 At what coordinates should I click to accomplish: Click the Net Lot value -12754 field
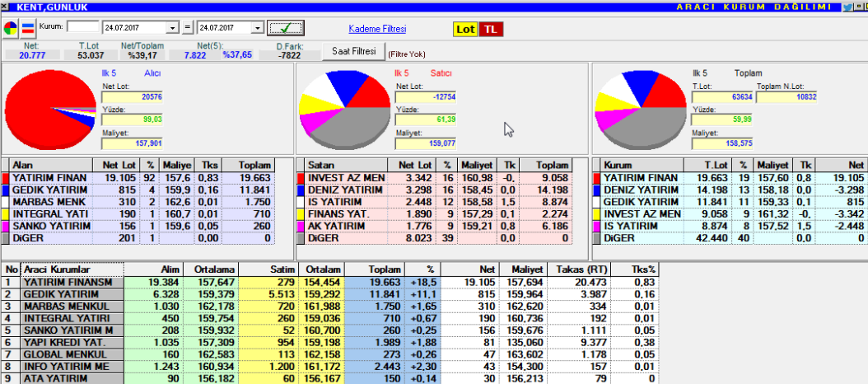[x=426, y=97]
